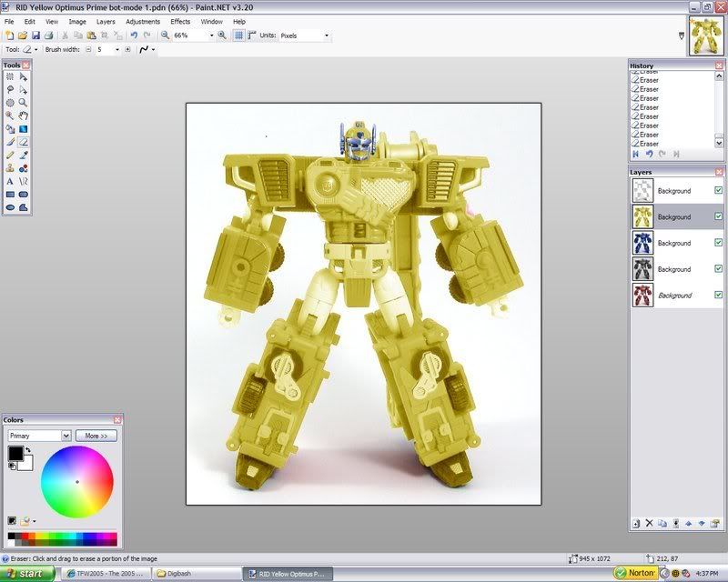728x582 pixels.
Task: Open the Edit menu
Action: (30, 21)
